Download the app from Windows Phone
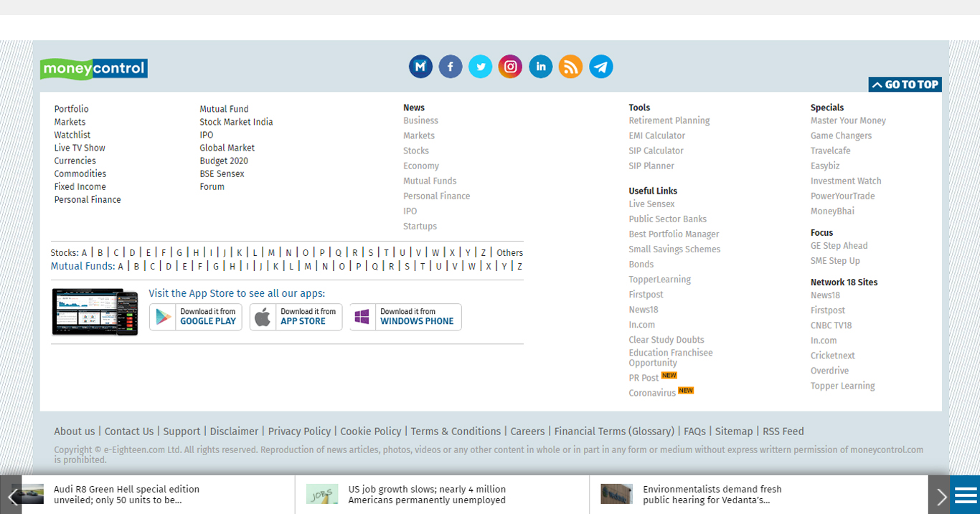Viewport: 980px width, 514px height. click(x=405, y=317)
